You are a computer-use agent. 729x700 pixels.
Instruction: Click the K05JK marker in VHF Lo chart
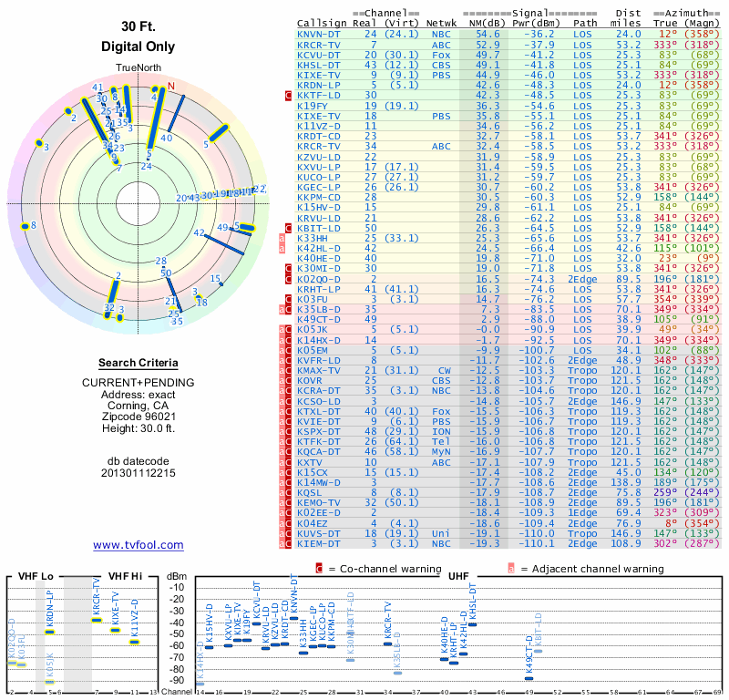tap(50, 683)
